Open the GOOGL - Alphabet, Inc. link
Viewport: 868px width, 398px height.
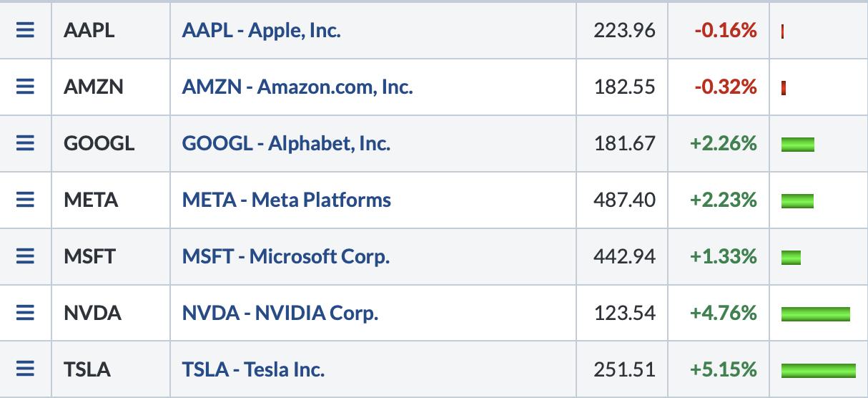coord(286,144)
